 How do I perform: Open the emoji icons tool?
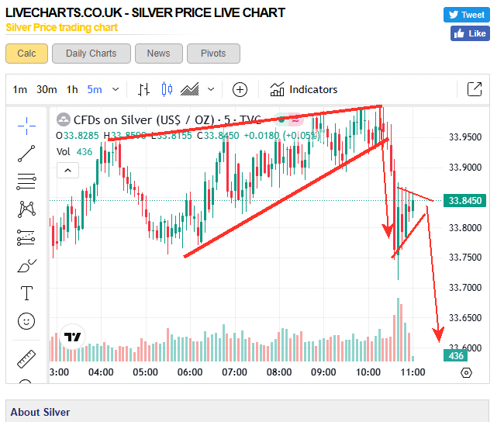[x=27, y=321]
